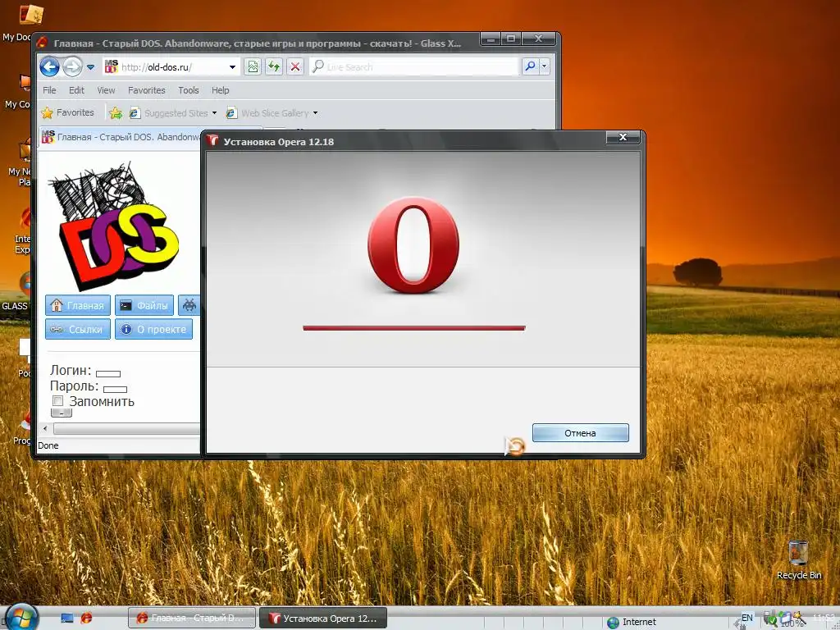The image size is (840, 630).
Task: Click the Логин input field
Action: [108, 373]
